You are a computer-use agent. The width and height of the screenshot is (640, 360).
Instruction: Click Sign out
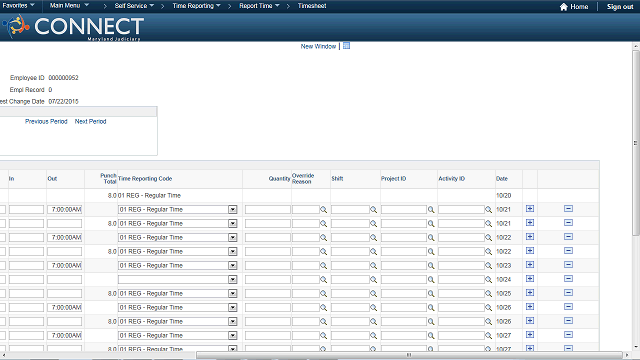pos(620,7)
